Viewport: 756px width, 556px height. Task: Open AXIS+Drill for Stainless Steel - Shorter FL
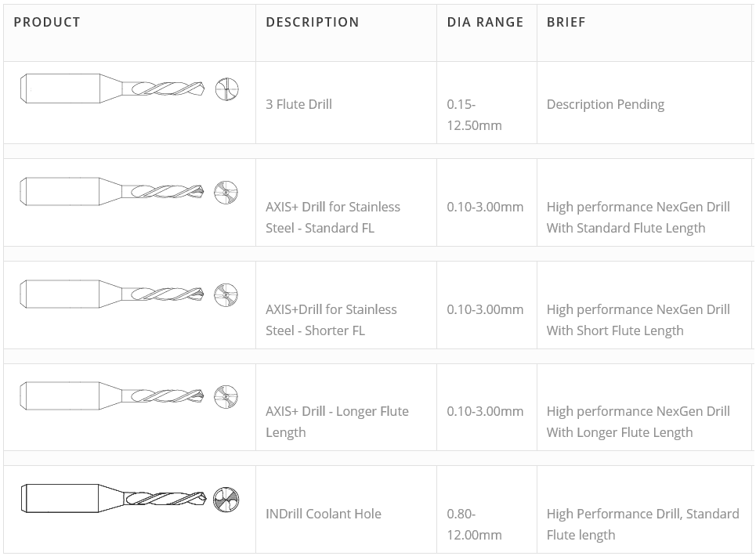331,320
